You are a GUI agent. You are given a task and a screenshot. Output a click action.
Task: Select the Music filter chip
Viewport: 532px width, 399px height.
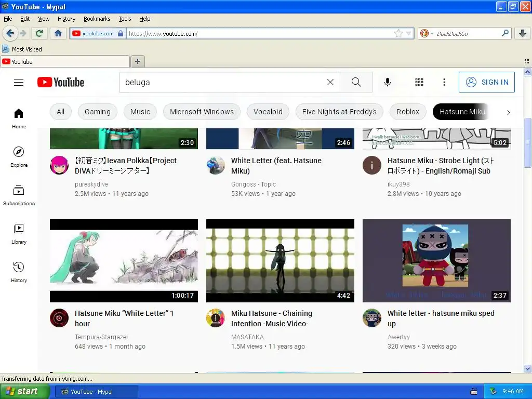(140, 112)
